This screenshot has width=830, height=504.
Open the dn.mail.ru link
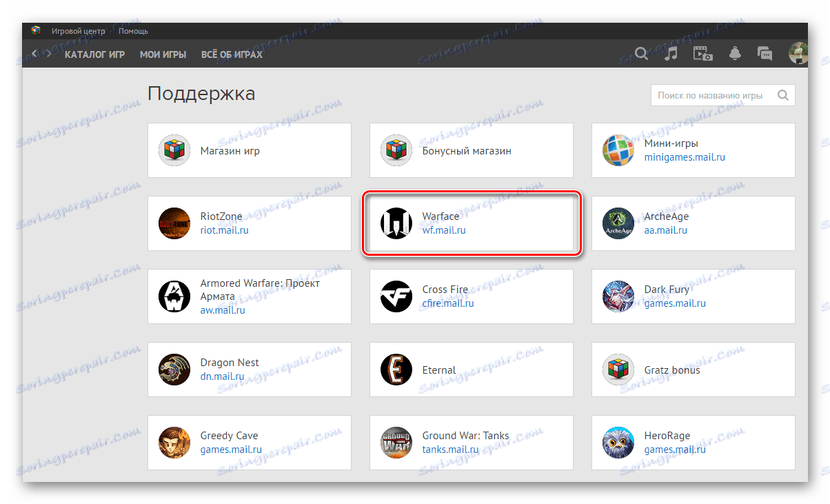pyautogui.click(x=223, y=376)
